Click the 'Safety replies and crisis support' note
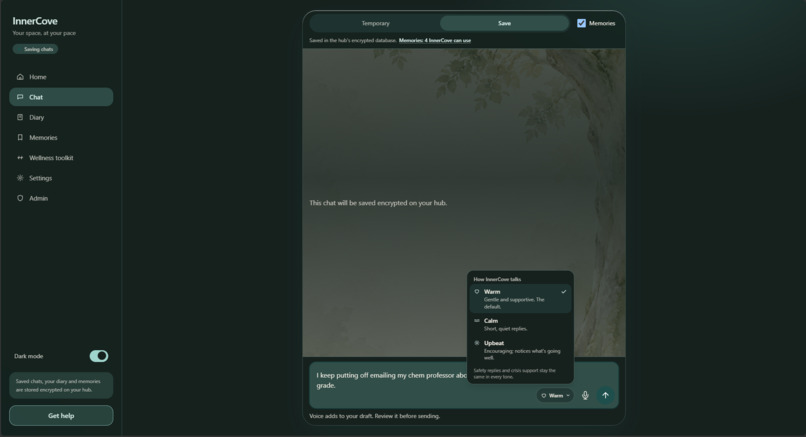The height and width of the screenshot is (437, 806). pyautogui.click(x=515, y=374)
